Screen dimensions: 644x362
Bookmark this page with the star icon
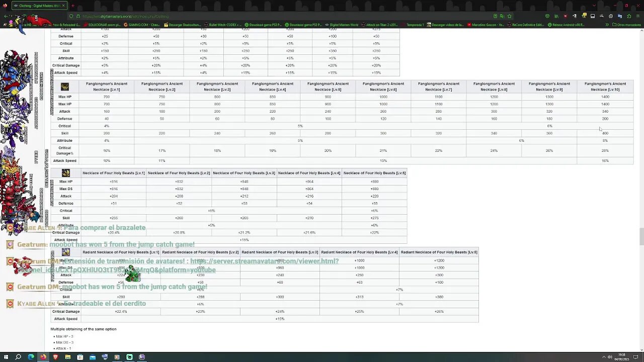coord(509,16)
